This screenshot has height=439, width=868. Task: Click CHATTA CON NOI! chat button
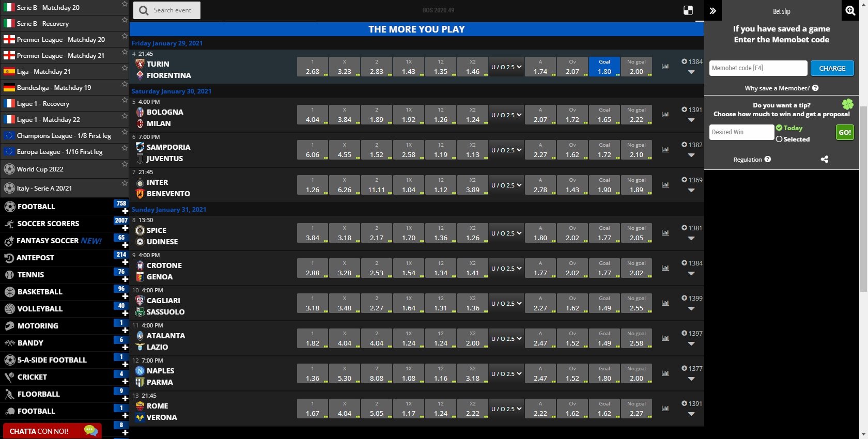pyautogui.click(x=52, y=431)
